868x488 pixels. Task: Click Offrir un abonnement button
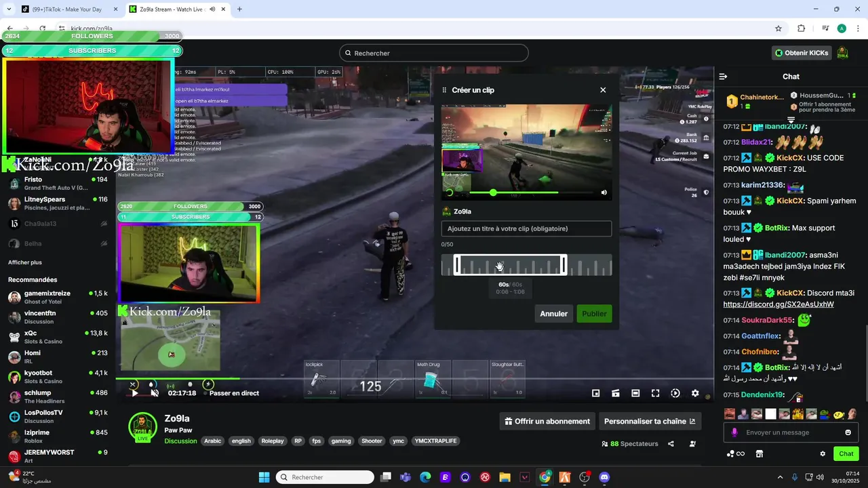(547, 421)
